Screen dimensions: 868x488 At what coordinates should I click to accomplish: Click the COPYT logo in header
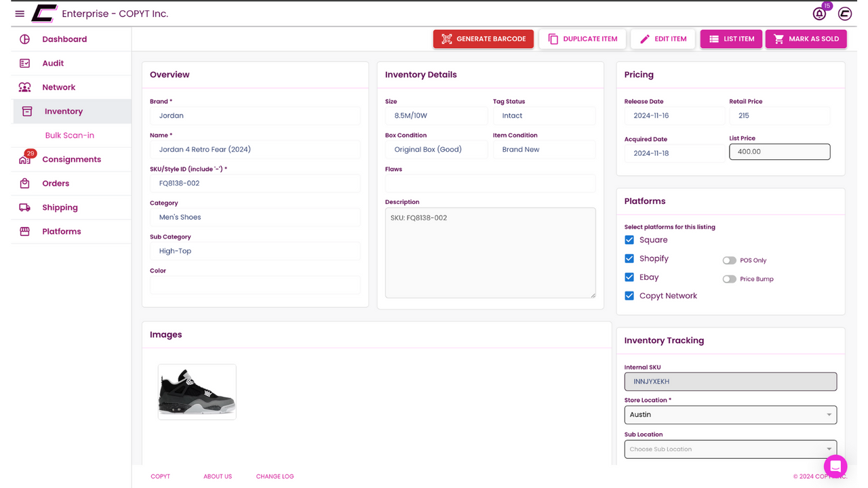coord(44,14)
